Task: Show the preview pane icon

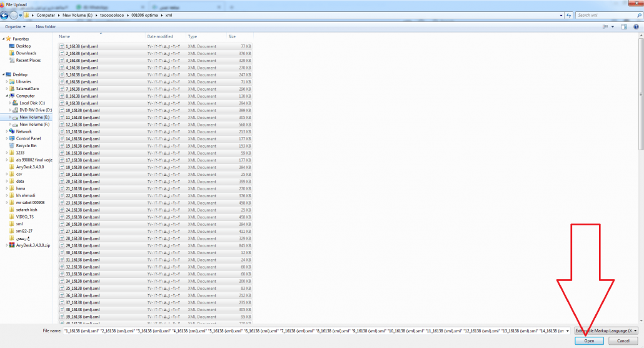Action: [623, 27]
